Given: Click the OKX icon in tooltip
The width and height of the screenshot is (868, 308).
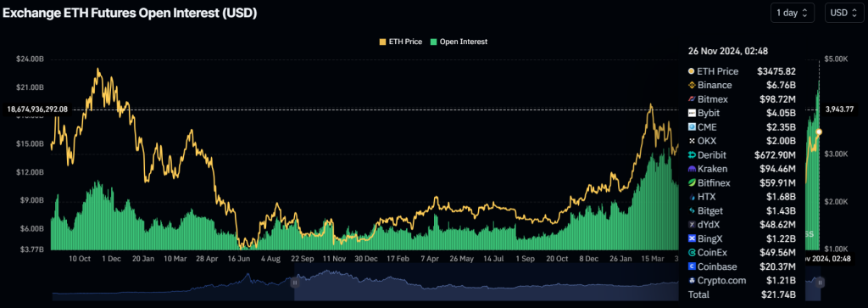Looking at the screenshot, I should [x=692, y=141].
